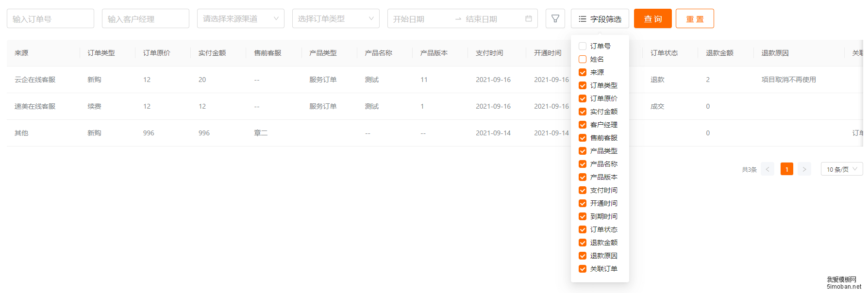Image resolution: width=868 pixels, height=293 pixels.
Task: Uncheck the 订单原价 field checkbox
Action: click(x=583, y=98)
